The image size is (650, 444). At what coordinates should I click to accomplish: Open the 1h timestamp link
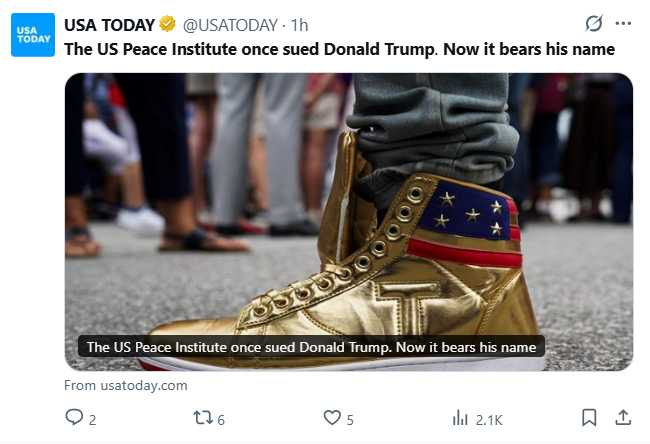tap(299, 24)
